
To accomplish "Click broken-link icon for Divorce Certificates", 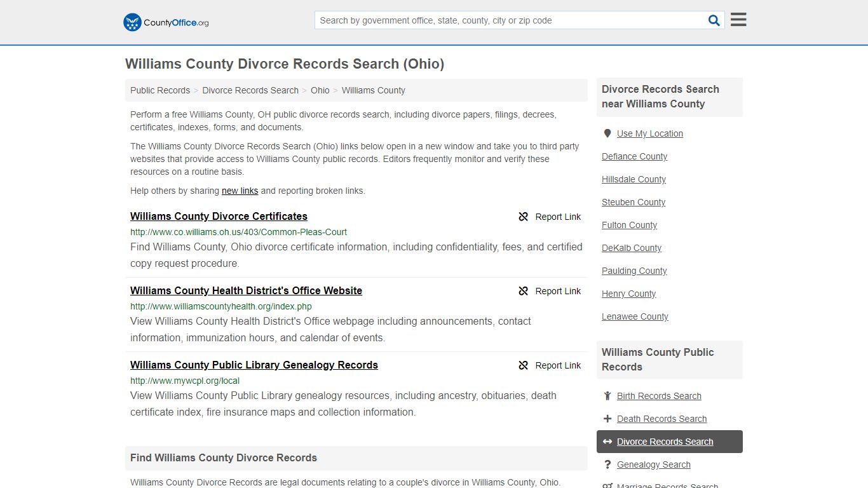I will pyautogui.click(x=524, y=217).
